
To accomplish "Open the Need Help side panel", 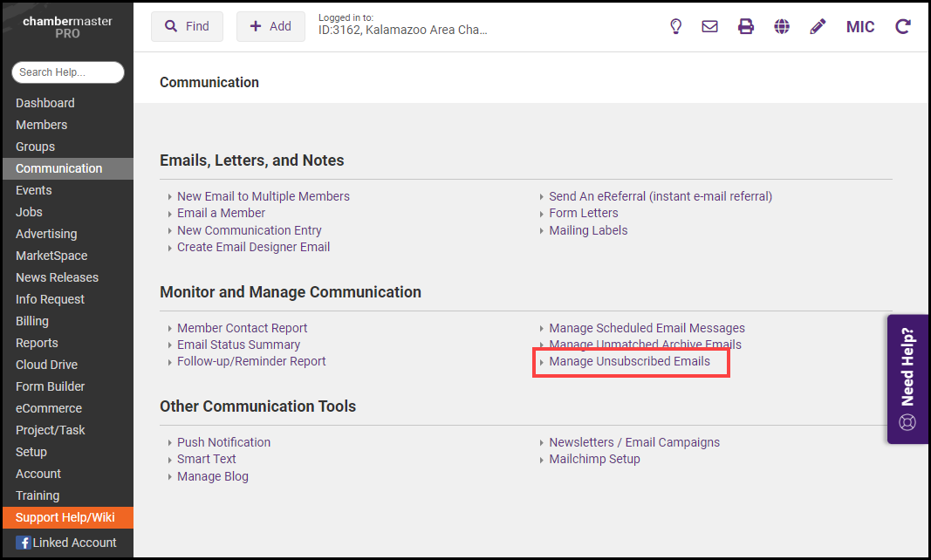I will click(907, 379).
